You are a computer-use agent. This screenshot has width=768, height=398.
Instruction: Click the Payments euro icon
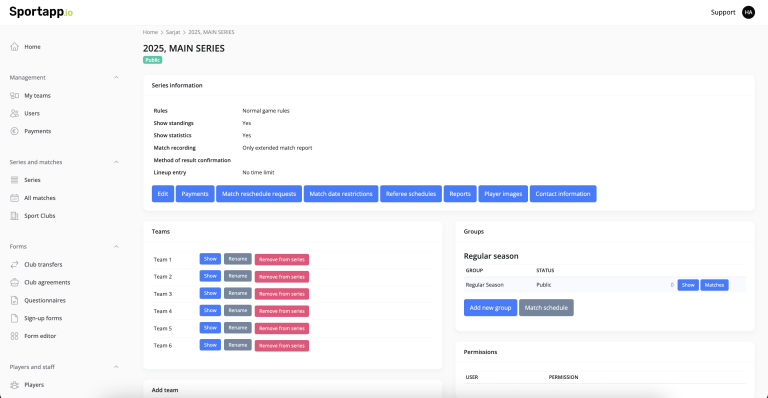[14, 131]
